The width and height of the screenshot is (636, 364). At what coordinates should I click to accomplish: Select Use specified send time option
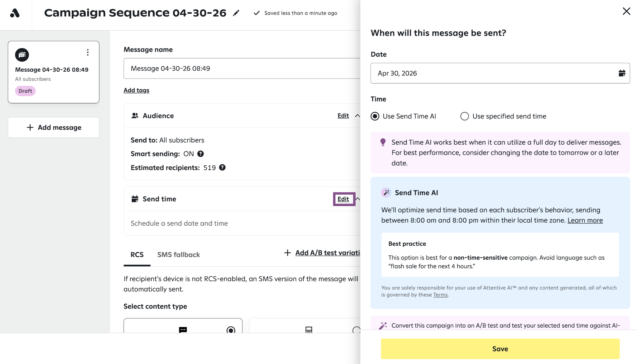pos(465,116)
